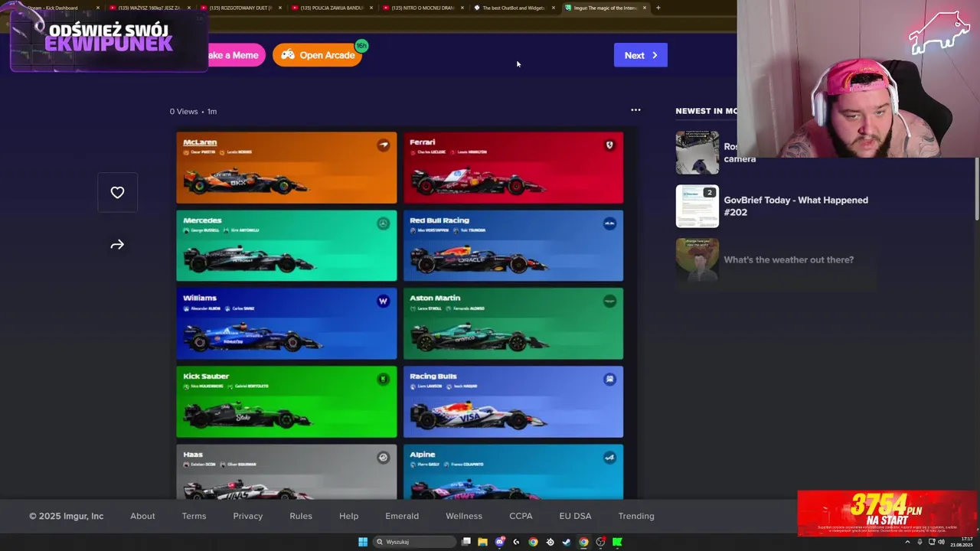The image size is (980, 551).
Task: Click the heart favorite icon
Action: 117,193
